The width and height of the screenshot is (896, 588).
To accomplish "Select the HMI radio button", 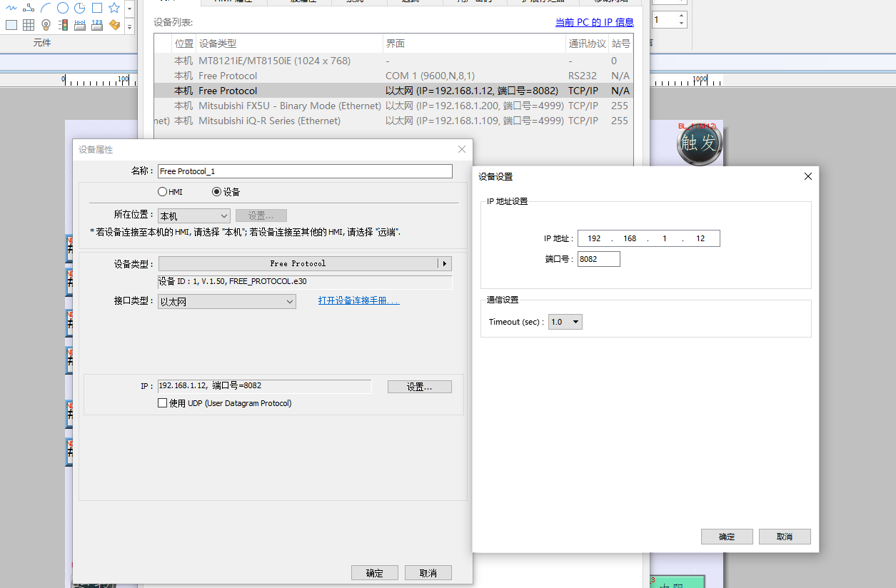I will [x=163, y=192].
